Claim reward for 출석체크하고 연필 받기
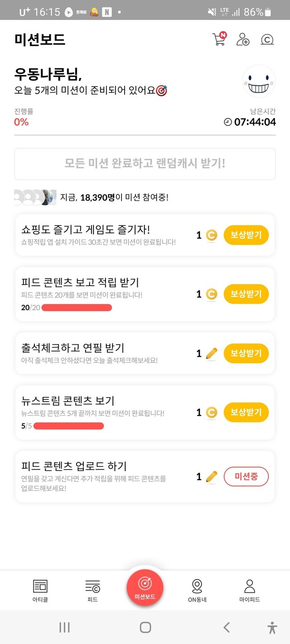 coord(246,353)
